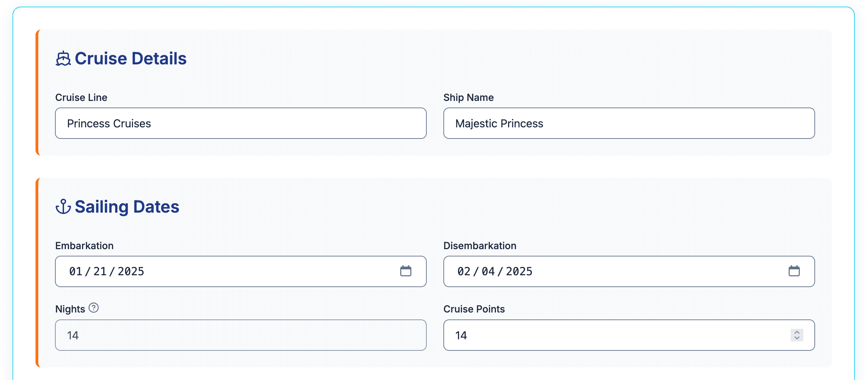Click the Ship Name label text
The height and width of the screenshot is (380, 868).
(468, 97)
